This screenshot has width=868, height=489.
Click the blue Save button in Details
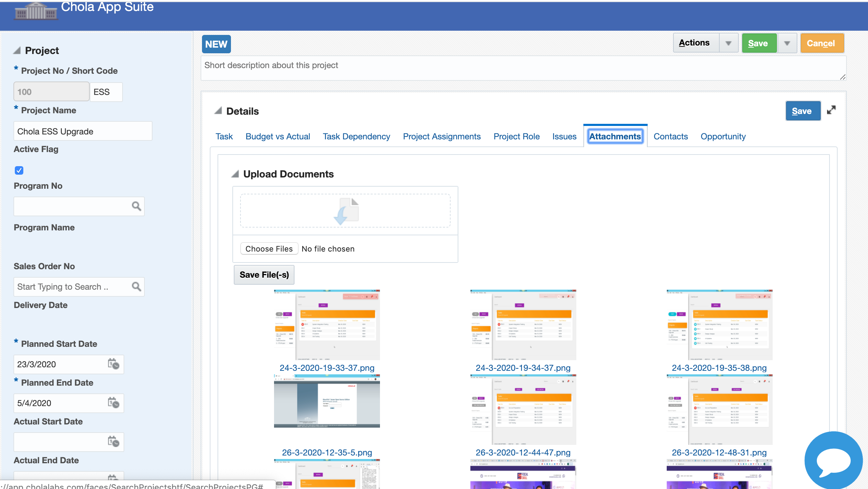(x=803, y=111)
